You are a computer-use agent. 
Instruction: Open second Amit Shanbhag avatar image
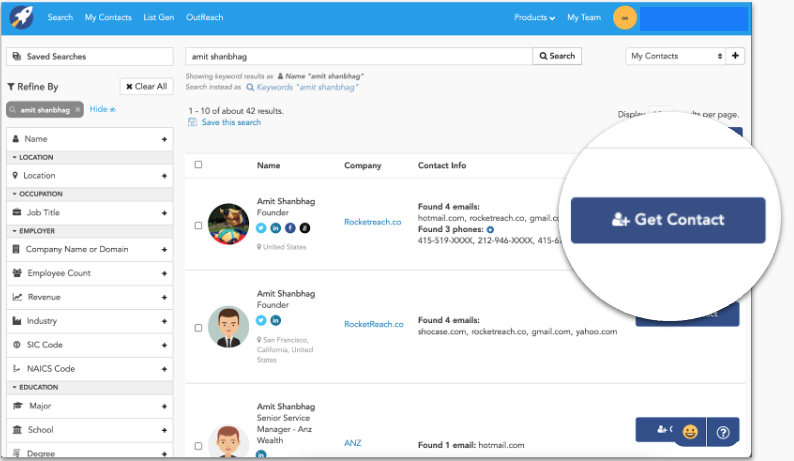click(x=228, y=327)
